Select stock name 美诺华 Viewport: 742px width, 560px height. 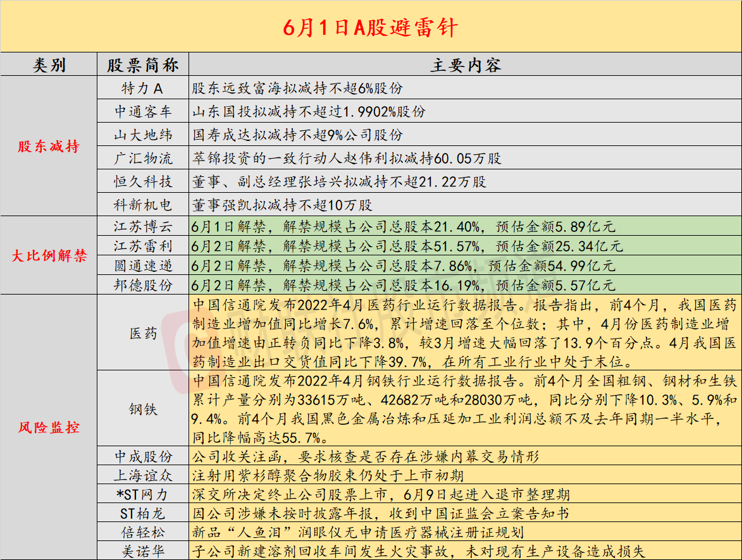click(x=143, y=551)
